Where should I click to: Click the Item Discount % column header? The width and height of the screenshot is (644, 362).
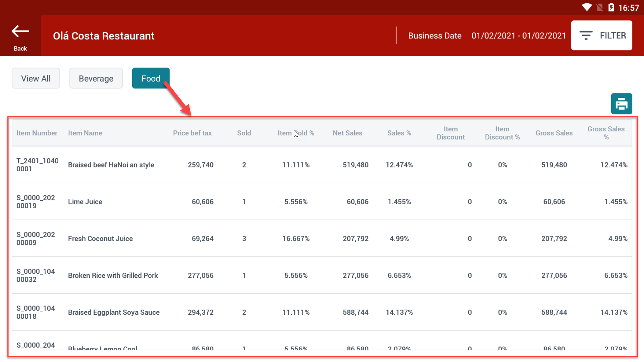tap(502, 133)
